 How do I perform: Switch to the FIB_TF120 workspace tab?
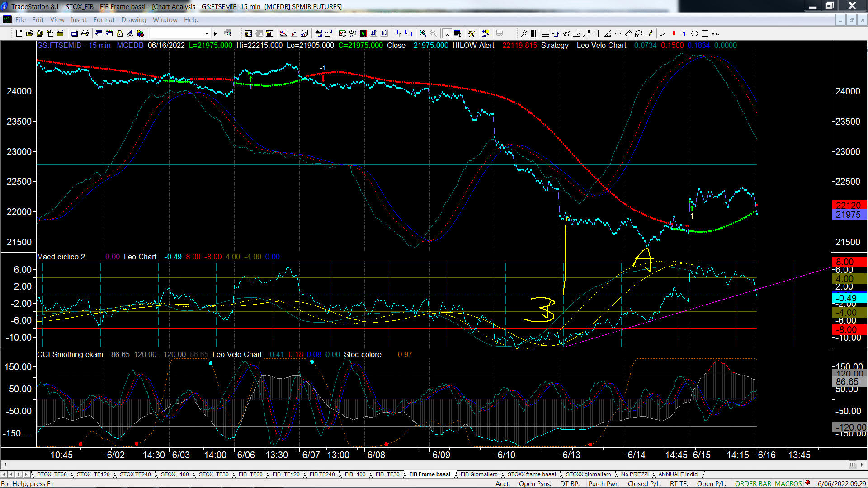286,474
